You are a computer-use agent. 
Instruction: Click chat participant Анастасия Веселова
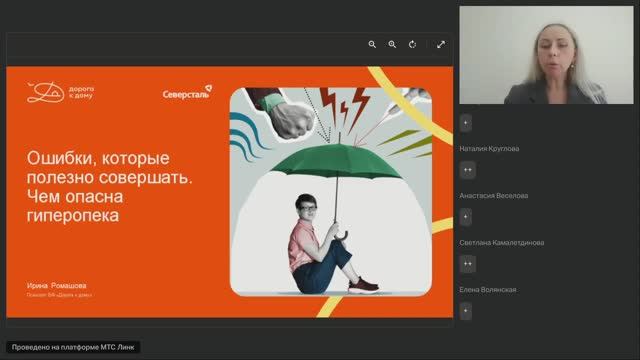[493, 196]
